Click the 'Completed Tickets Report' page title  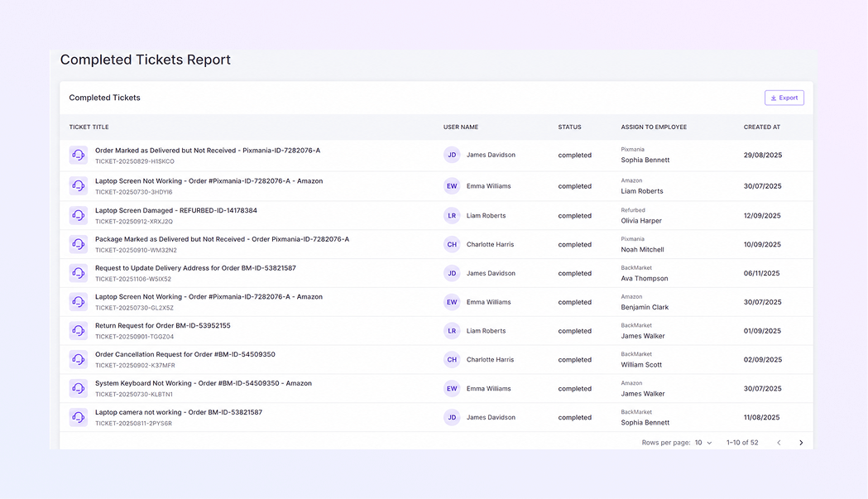point(145,60)
